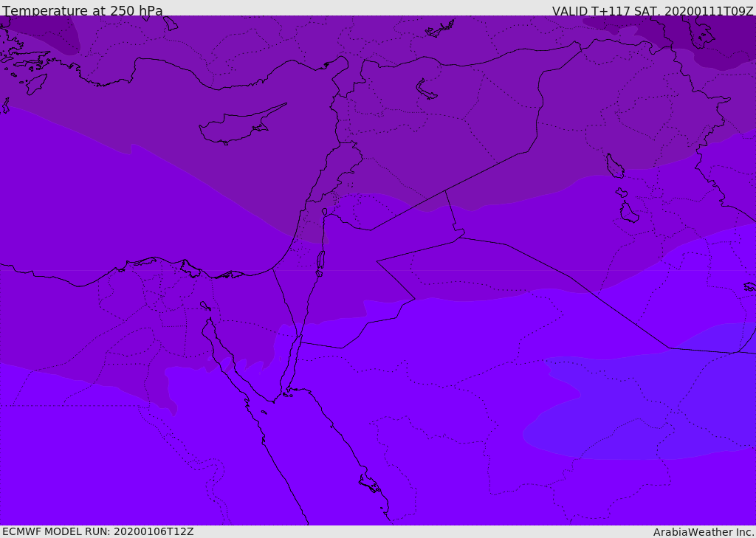This screenshot has height=538, width=756.
Task: Click the 'Temperature at 250 hPa' title text
Action: click(x=83, y=10)
